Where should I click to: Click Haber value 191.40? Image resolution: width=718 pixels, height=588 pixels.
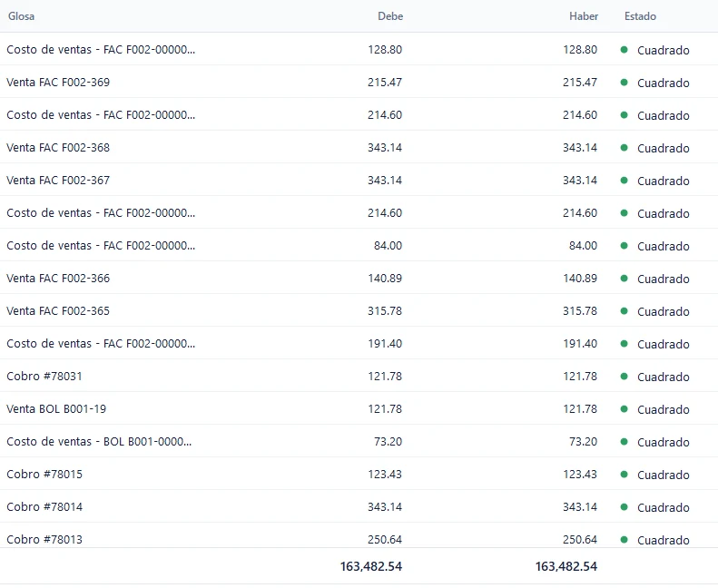[580, 344]
